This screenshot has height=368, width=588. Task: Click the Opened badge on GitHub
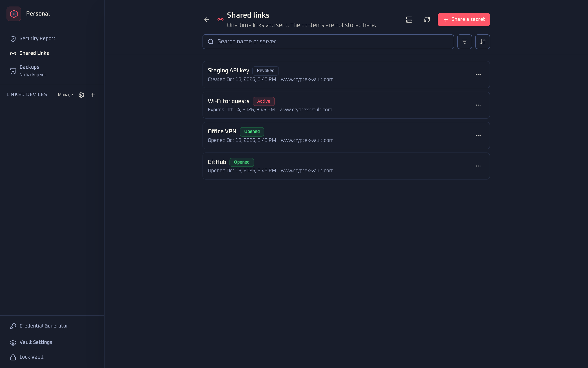click(x=242, y=162)
